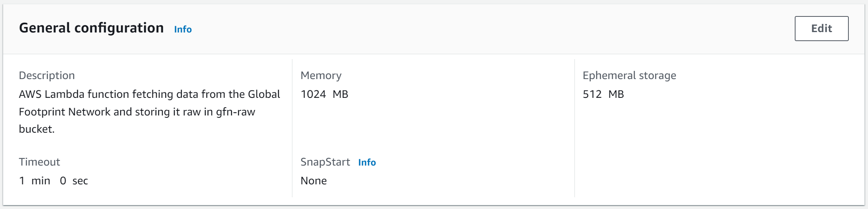868x209 pixels.
Task: Select the 1024 MB memory value
Action: coord(324,94)
